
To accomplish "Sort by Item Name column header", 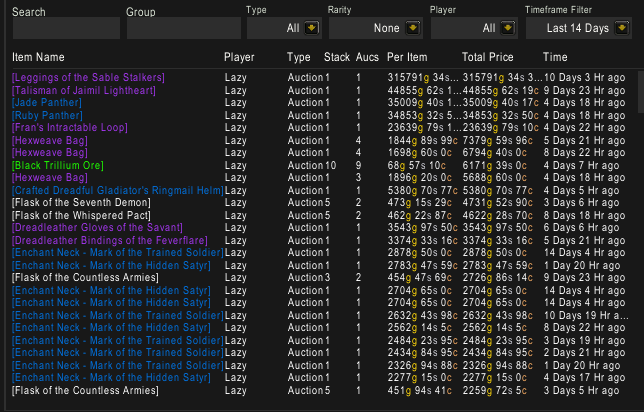I will [38, 58].
